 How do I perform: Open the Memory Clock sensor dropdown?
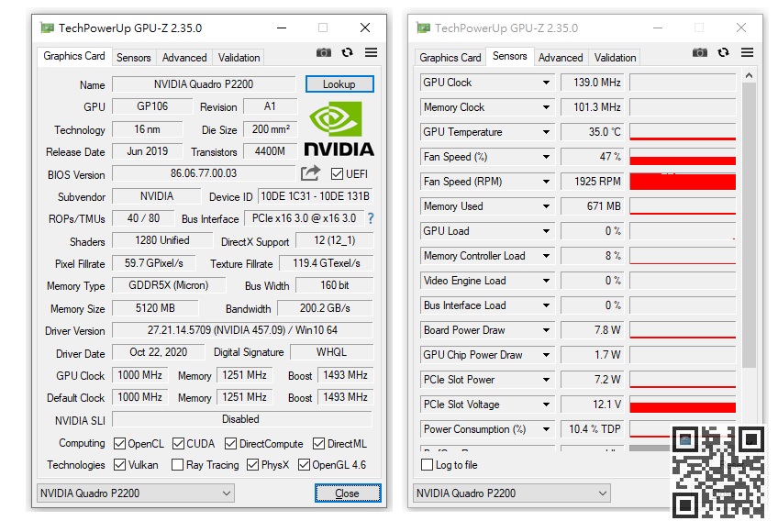point(546,107)
